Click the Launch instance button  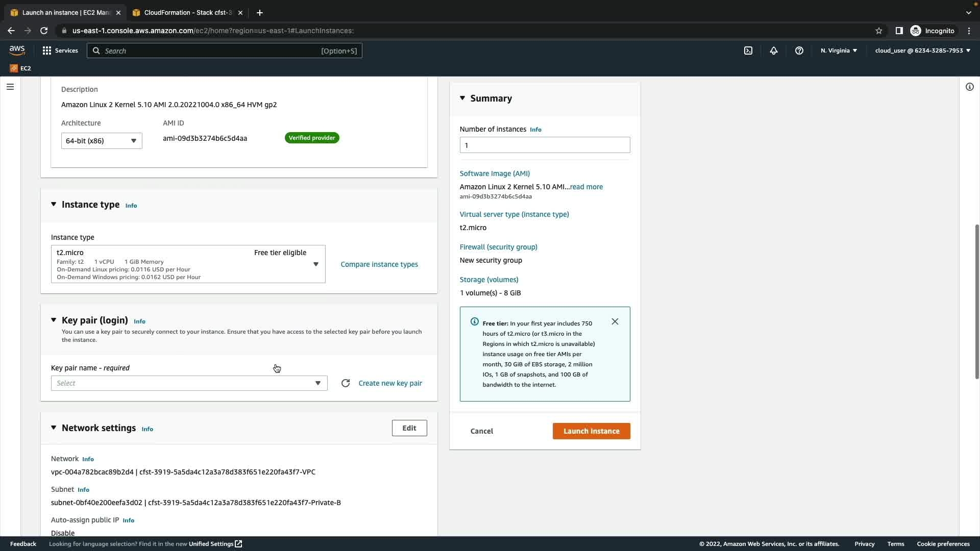[591, 431]
